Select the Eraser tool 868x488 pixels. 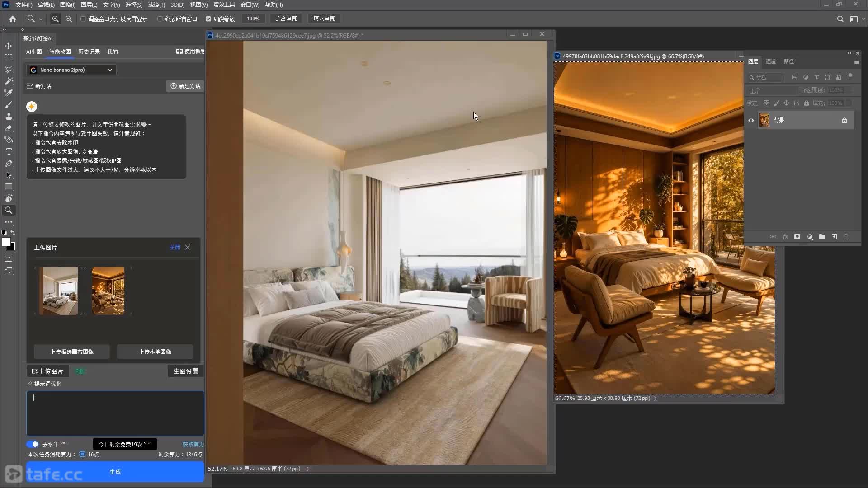(x=9, y=128)
